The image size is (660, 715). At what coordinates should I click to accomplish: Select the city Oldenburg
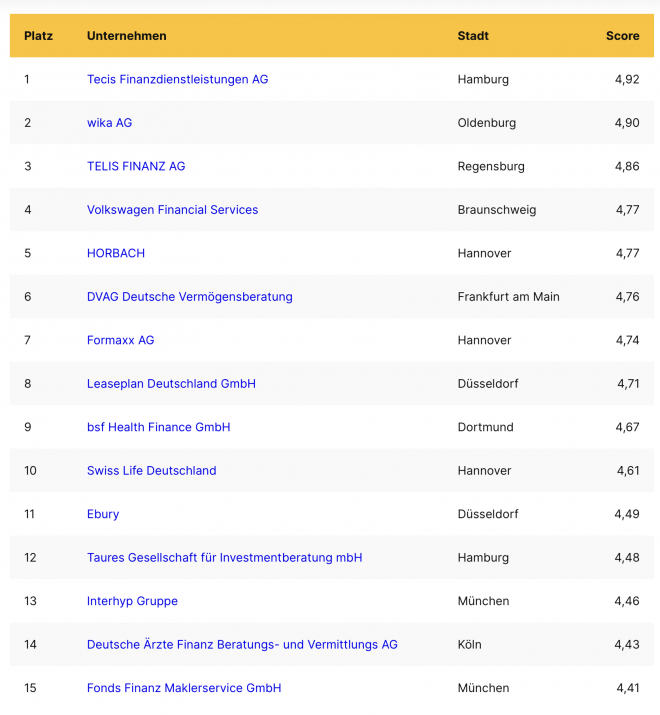point(487,123)
